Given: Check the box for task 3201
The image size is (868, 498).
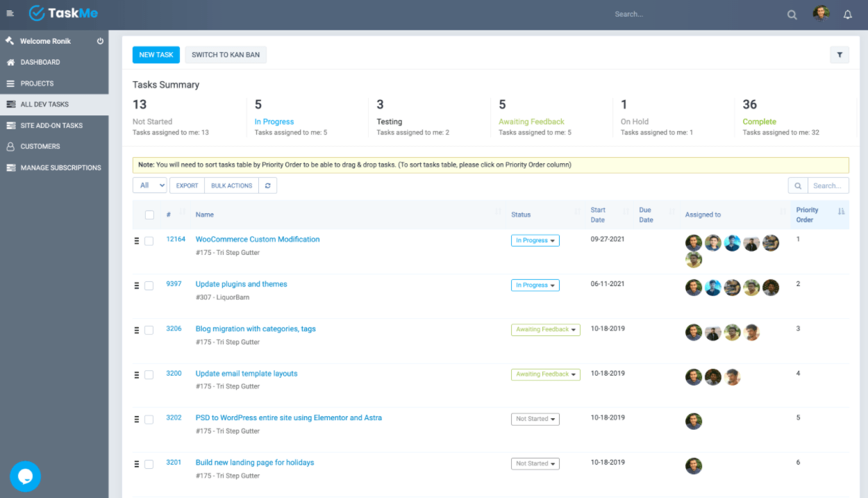Looking at the screenshot, I should point(149,464).
